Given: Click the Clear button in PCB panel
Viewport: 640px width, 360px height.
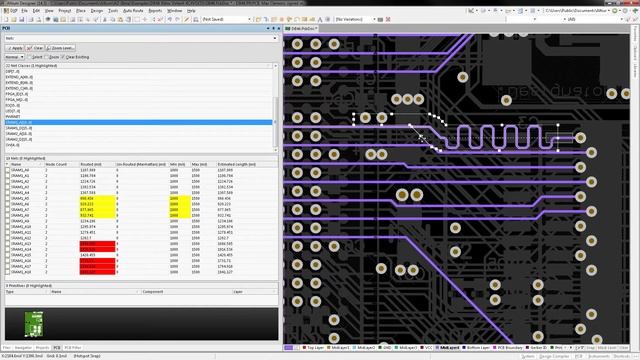Looking at the screenshot, I should click(x=35, y=48).
